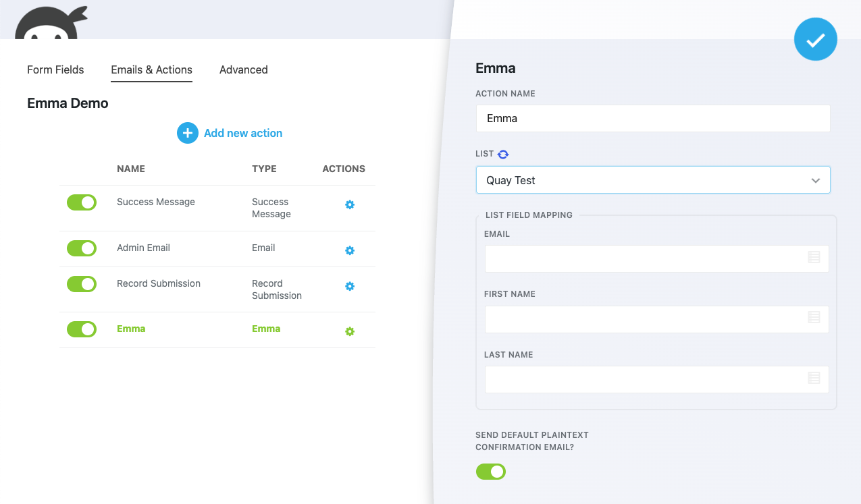
Task: Open settings gear for Admin Email action
Action: [x=350, y=250]
